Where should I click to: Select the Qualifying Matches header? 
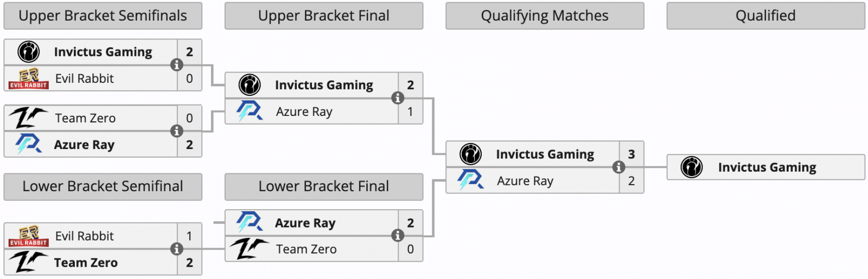click(545, 16)
